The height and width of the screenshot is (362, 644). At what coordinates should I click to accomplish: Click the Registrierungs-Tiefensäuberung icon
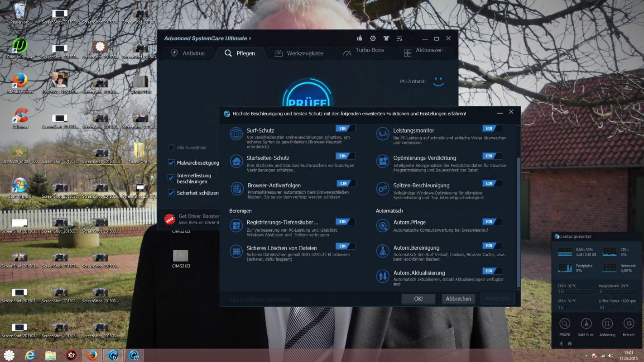(x=236, y=225)
